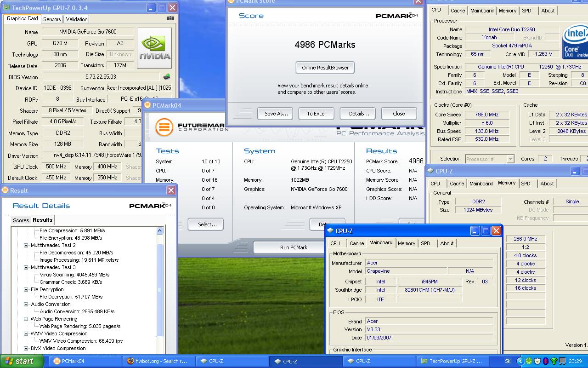Select Memory tab in Mainboard CPU-Z window
Image resolution: width=588 pixels, height=368 pixels.
(x=407, y=243)
